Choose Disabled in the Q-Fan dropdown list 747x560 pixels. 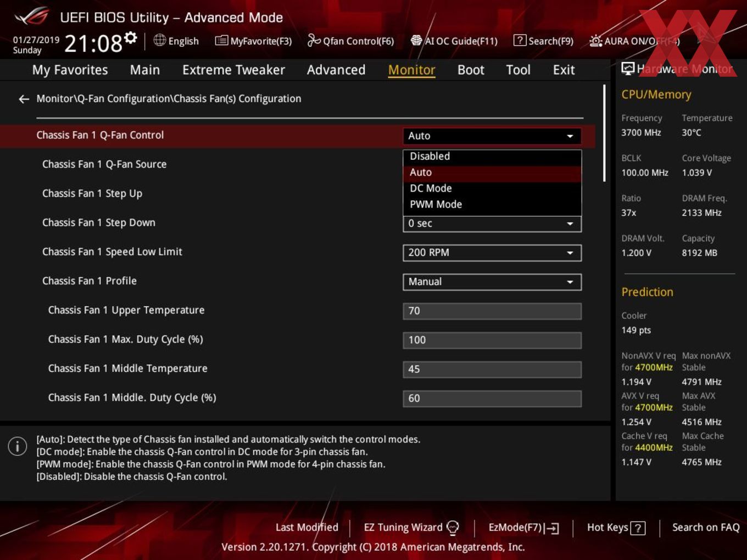[x=492, y=156]
